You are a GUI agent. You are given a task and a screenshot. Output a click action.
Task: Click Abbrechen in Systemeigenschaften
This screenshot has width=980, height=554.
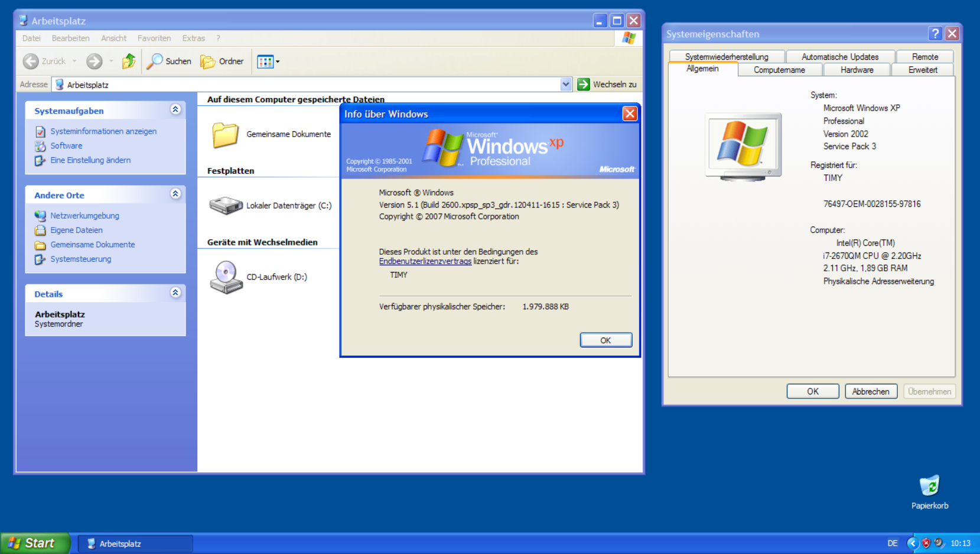871,391
